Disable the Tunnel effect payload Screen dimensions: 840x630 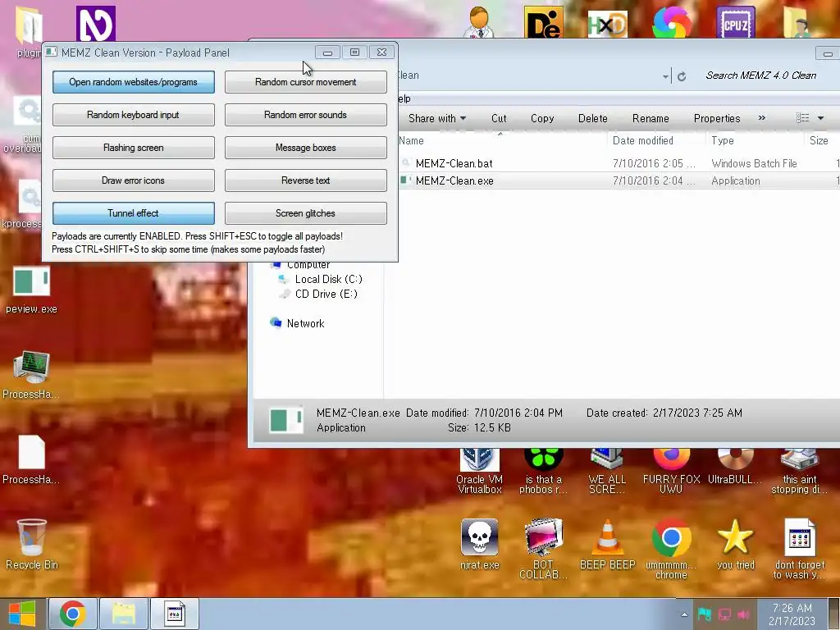(134, 213)
